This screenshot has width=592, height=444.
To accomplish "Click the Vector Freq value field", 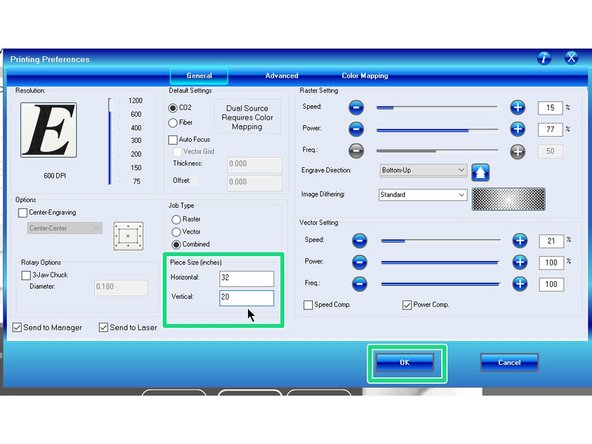I will (x=552, y=284).
